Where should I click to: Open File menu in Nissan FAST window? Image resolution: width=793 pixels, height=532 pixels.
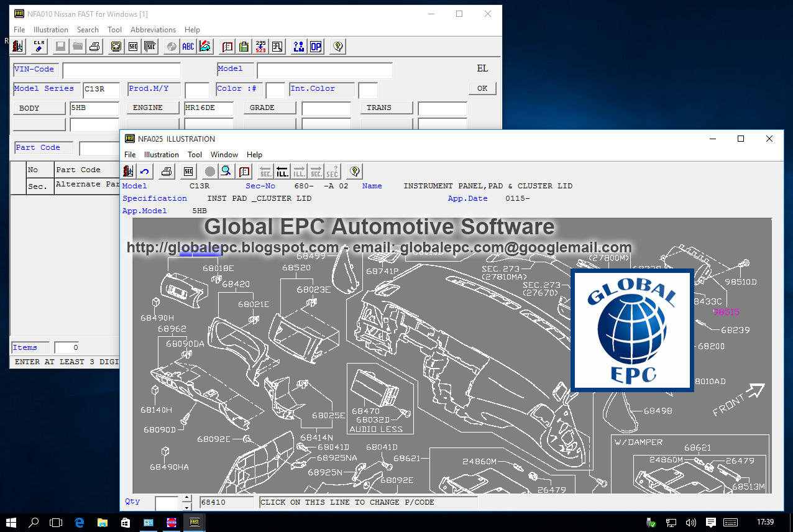(19, 30)
